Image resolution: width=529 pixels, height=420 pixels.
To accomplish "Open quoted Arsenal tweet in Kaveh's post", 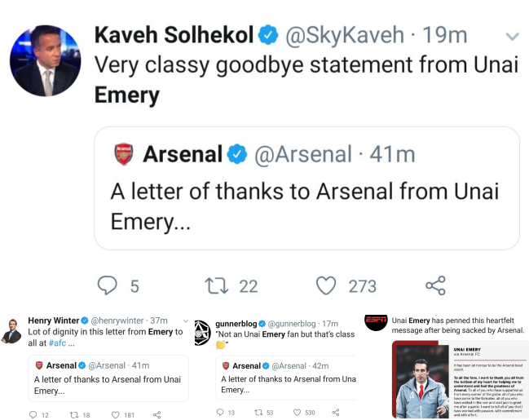I will tap(306, 188).
